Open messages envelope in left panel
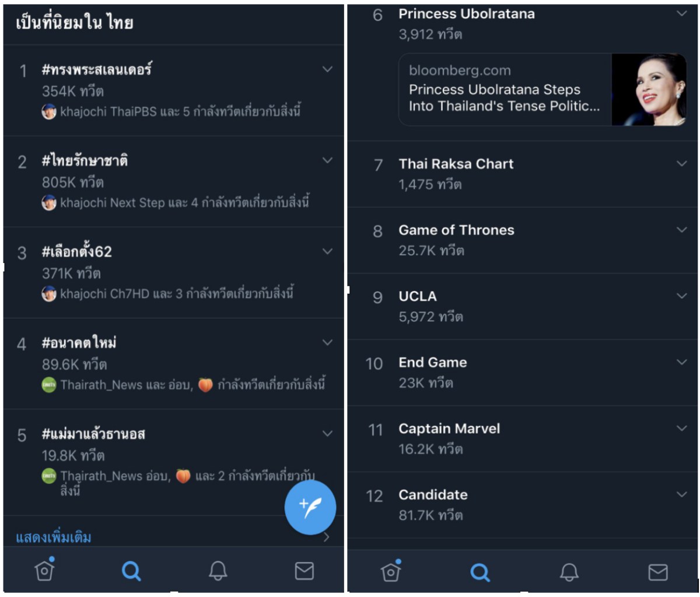The width and height of the screenshot is (700, 597). [x=304, y=571]
